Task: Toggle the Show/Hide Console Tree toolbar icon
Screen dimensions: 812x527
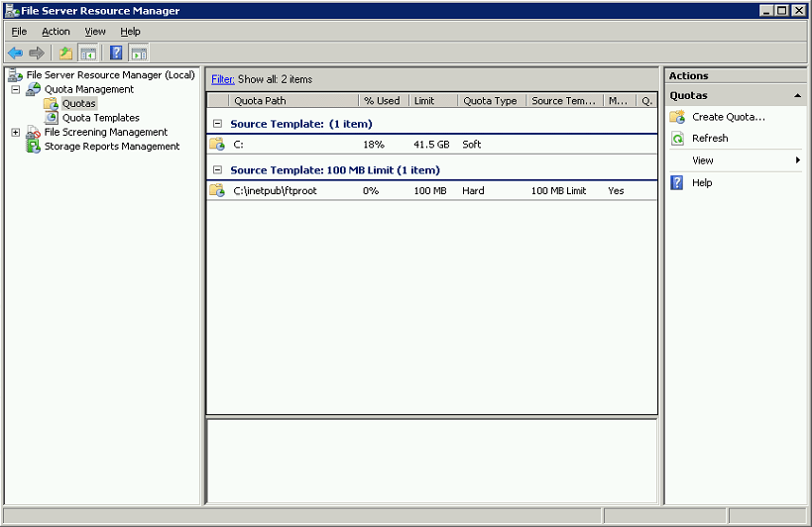Action: pos(88,53)
